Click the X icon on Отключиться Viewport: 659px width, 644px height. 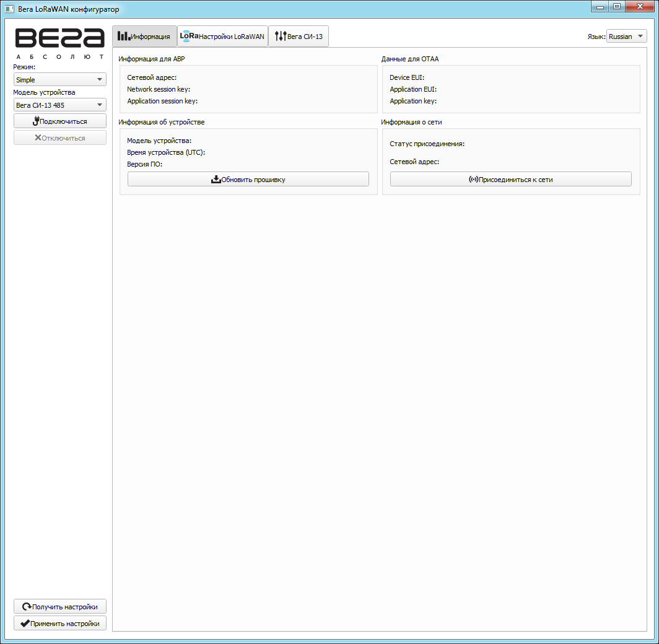pyautogui.click(x=38, y=138)
